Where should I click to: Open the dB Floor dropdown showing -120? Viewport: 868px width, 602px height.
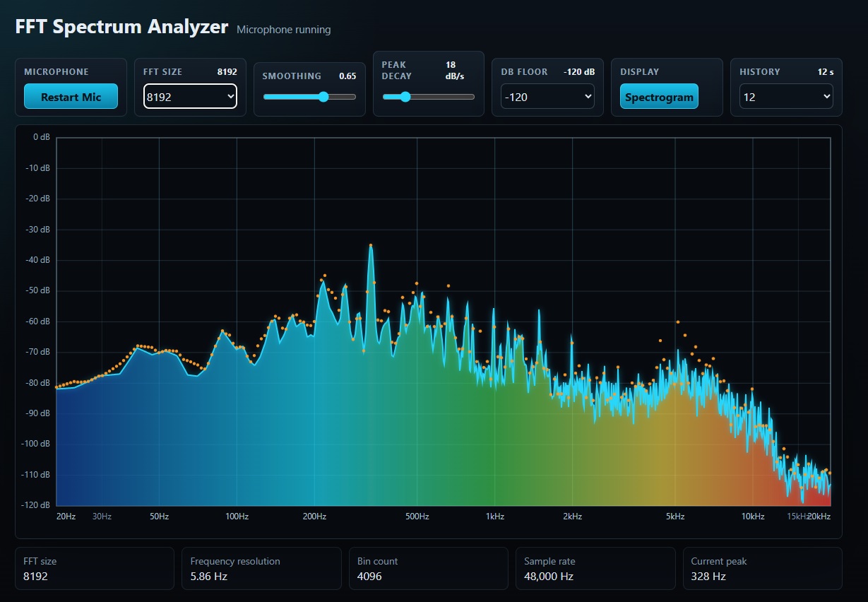(x=547, y=97)
